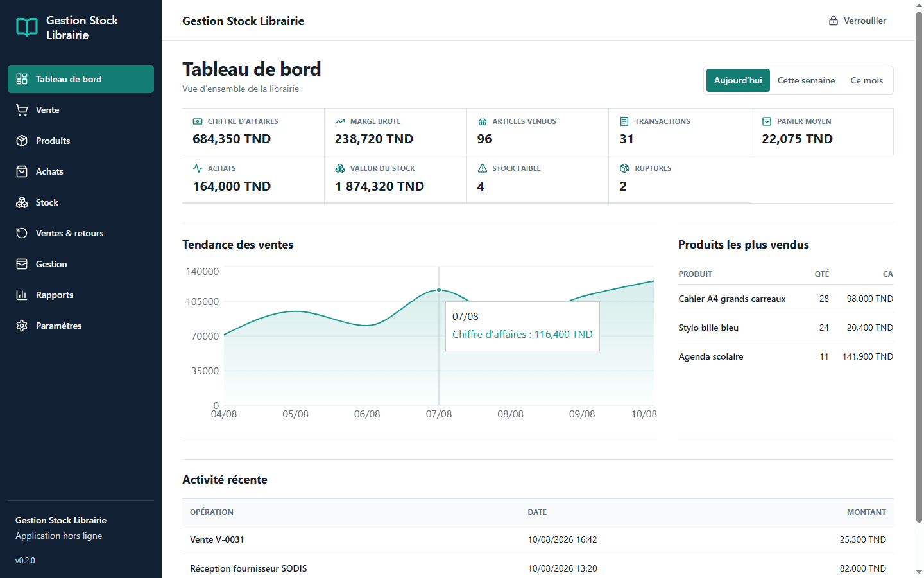This screenshot has width=924, height=578.
Task: Click the Stylo bille bleu product row
Action: [785, 328]
